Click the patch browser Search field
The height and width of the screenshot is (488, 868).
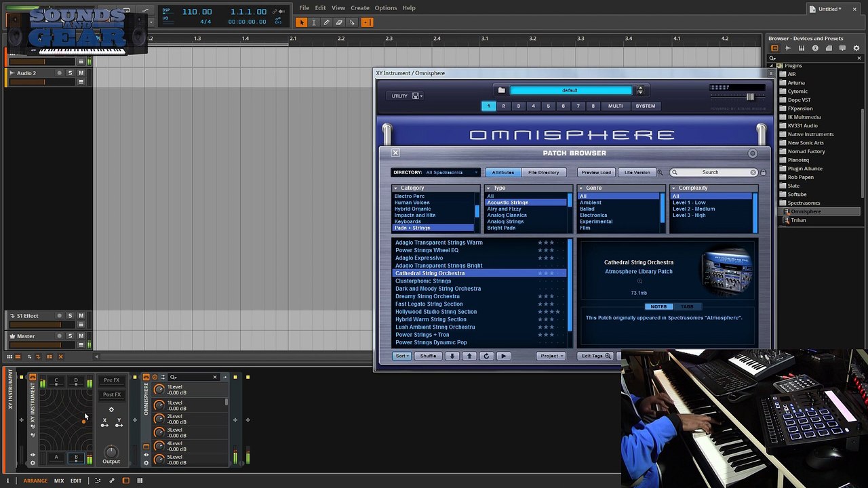point(713,173)
